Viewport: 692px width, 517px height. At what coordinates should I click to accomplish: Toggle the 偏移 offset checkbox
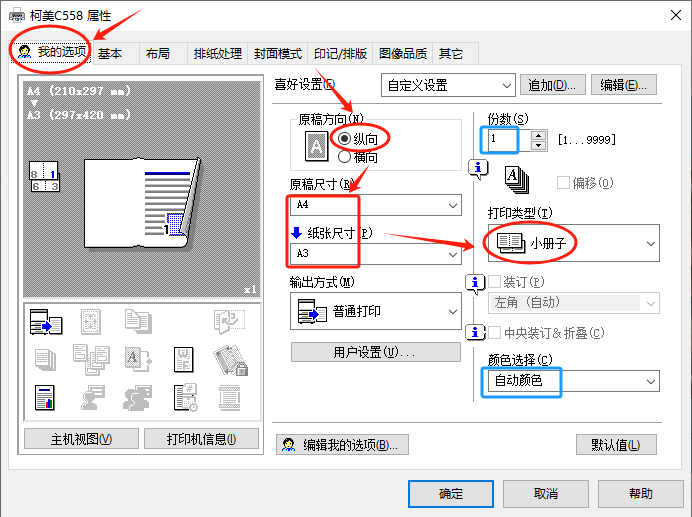tap(563, 183)
